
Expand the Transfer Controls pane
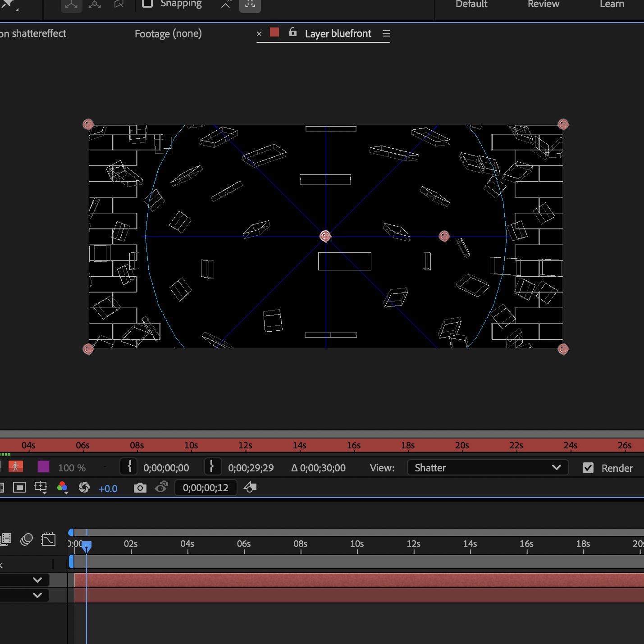26,539
